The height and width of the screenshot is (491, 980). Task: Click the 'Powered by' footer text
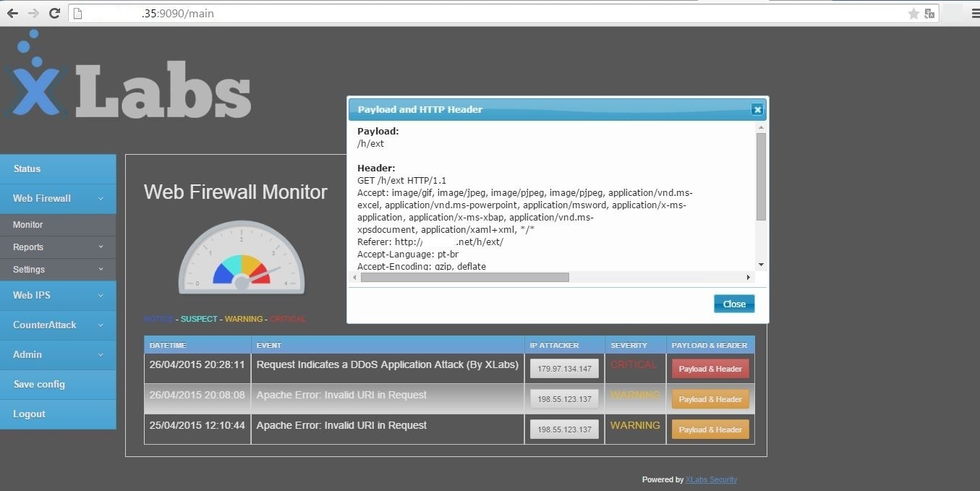(x=662, y=479)
